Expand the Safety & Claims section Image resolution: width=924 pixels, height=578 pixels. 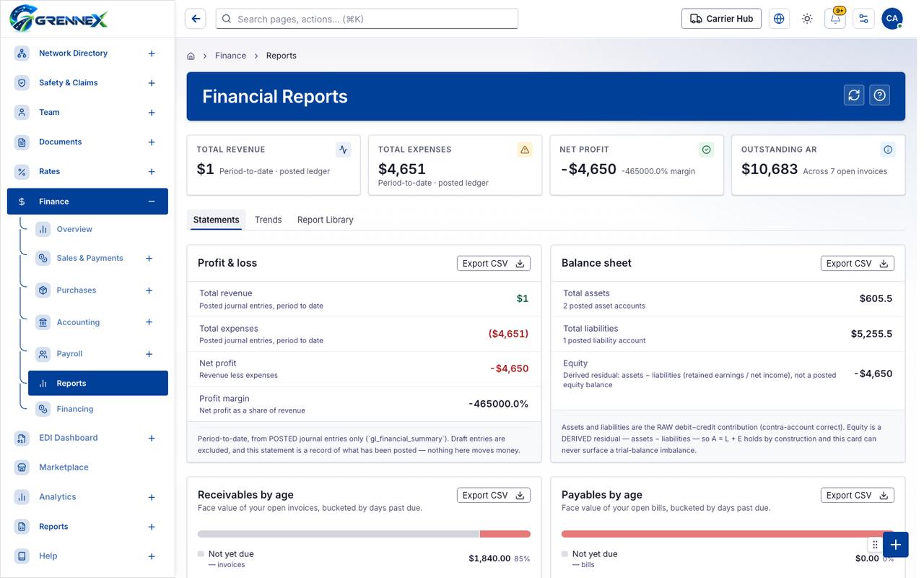click(x=152, y=83)
